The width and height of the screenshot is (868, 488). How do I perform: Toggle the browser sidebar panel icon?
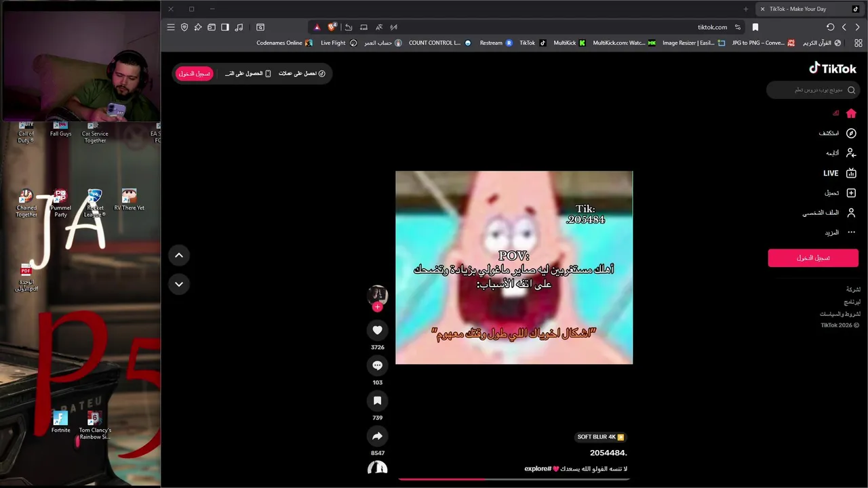(x=225, y=27)
